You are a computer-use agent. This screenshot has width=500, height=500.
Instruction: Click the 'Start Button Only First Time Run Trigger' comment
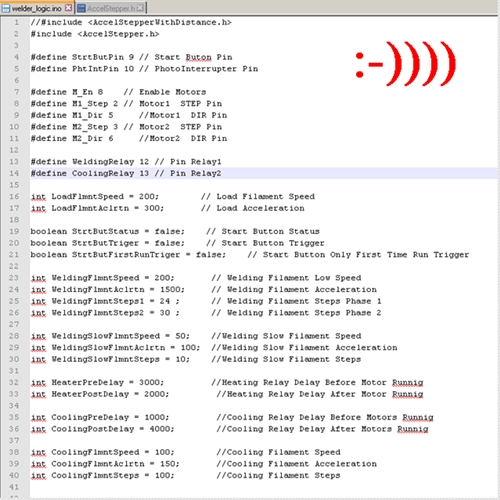(x=366, y=255)
